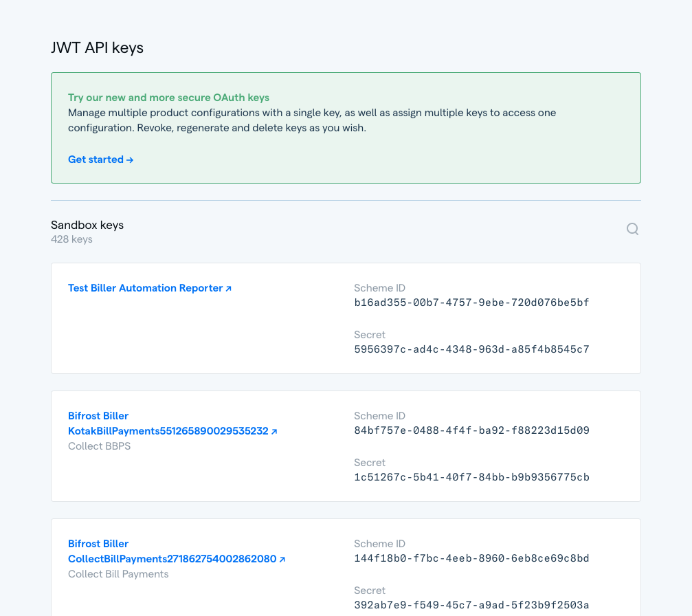Image resolution: width=692 pixels, height=616 pixels.
Task: Click Secret value starting with 392ab7e9
Action: (x=471, y=605)
